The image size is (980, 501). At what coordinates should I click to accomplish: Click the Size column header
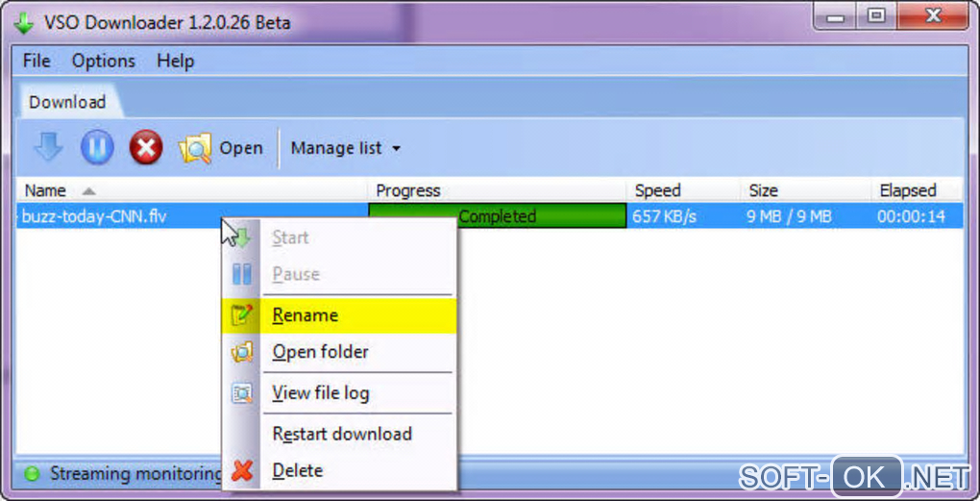pyautogui.click(x=764, y=190)
